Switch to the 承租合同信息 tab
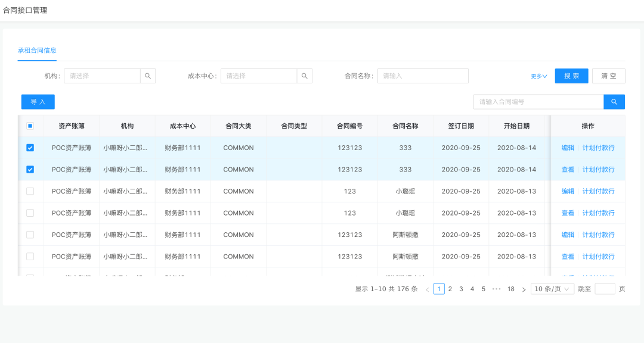This screenshot has width=644, height=343. pyautogui.click(x=37, y=51)
